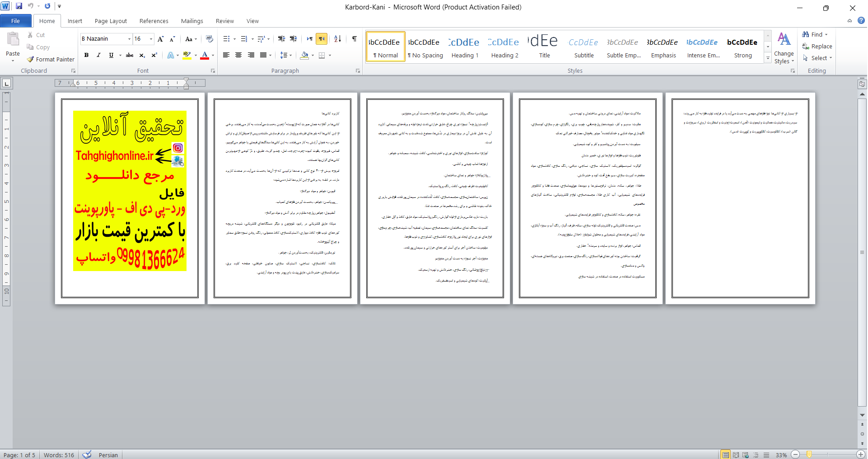Toggle left-to-right text direction
The height and width of the screenshot is (459, 868).
pos(309,39)
